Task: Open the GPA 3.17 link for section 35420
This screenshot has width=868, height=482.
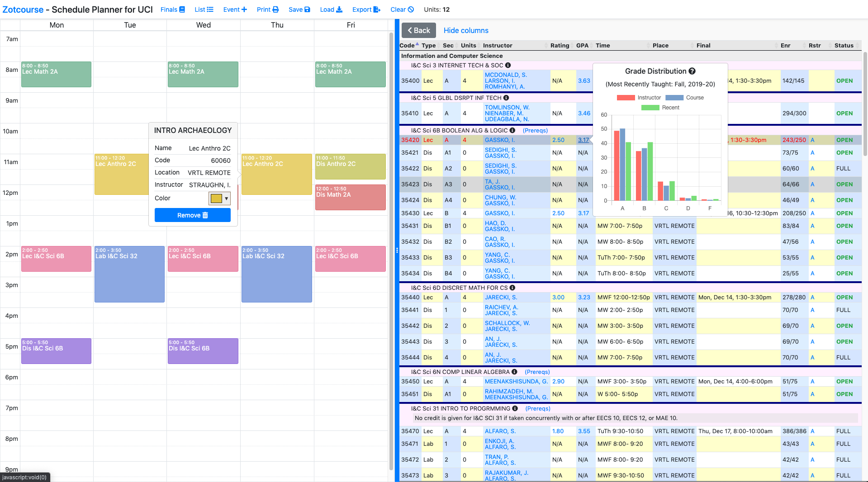Action: (x=584, y=140)
